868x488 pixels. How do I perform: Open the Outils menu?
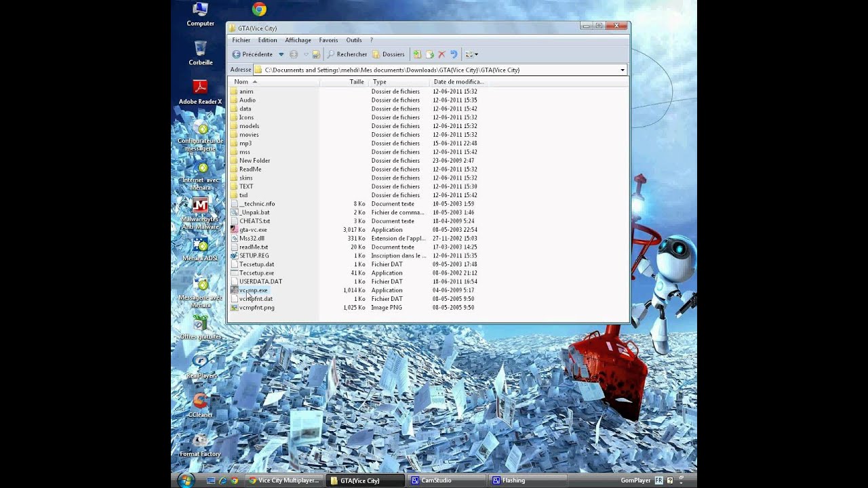[354, 40]
